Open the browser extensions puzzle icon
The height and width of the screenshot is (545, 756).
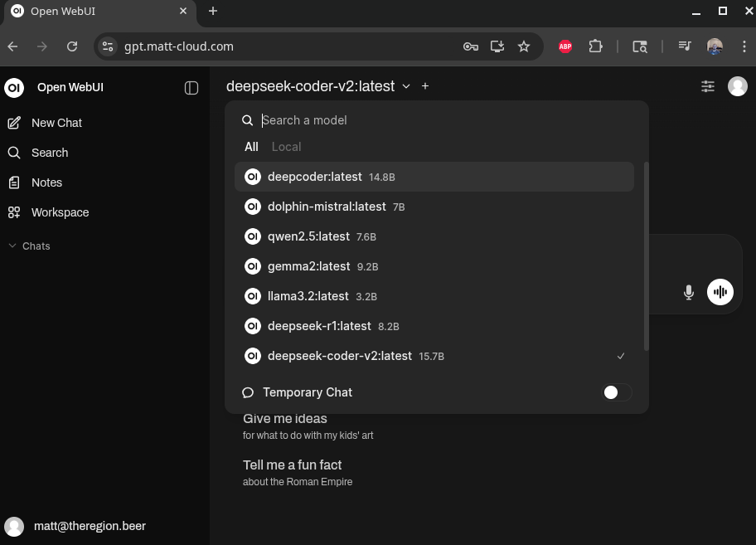[x=595, y=46]
